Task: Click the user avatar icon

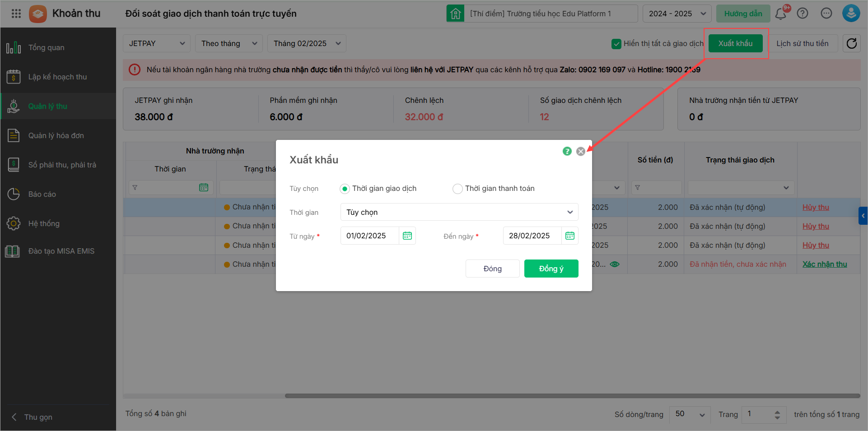Action: click(851, 14)
